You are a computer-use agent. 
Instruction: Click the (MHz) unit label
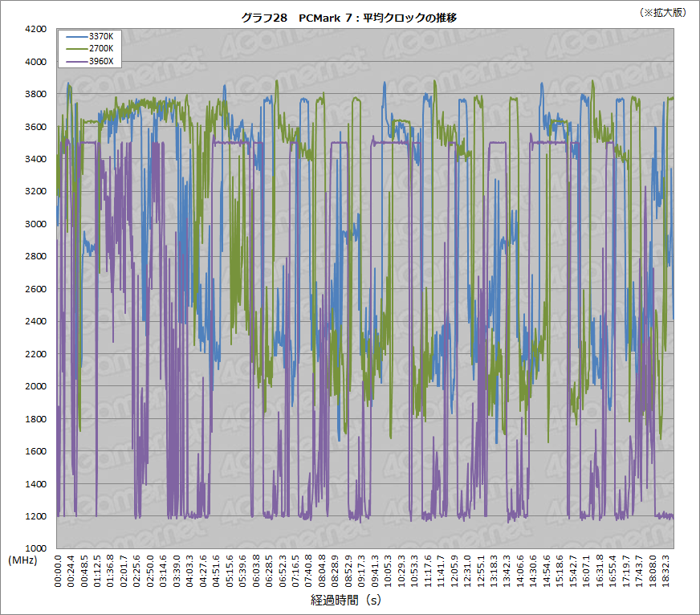coord(22,559)
